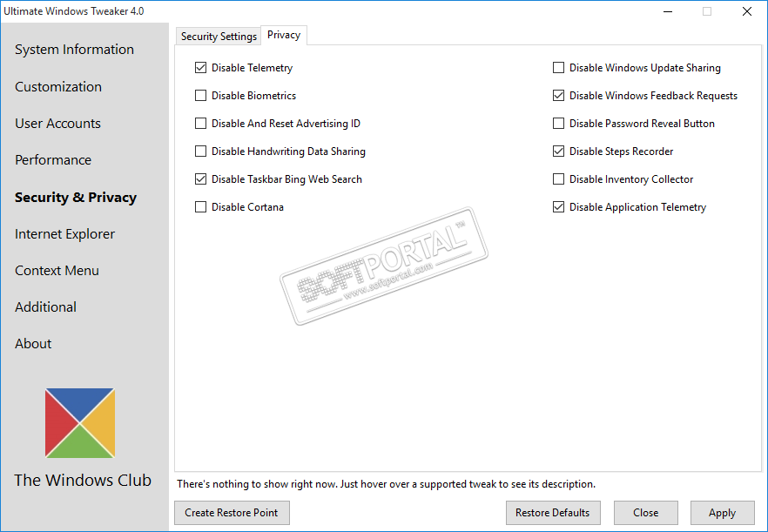Open the About section
Image resolution: width=768 pixels, height=532 pixels.
(x=33, y=344)
